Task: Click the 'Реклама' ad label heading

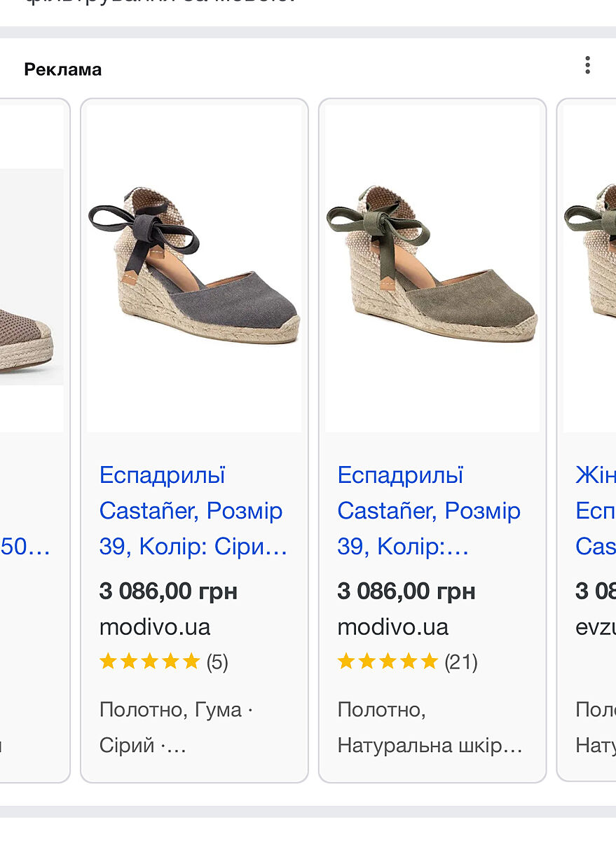Action: point(63,69)
